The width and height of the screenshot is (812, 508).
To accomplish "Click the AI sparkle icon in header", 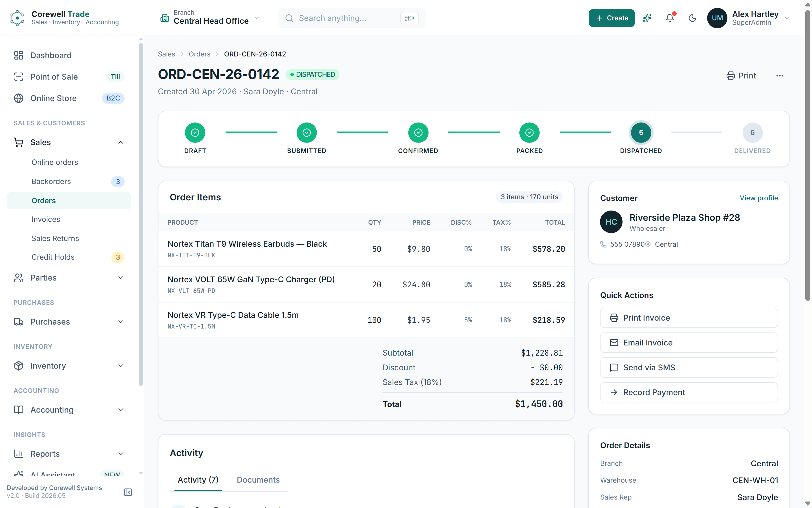I will [x=647, y=18].
